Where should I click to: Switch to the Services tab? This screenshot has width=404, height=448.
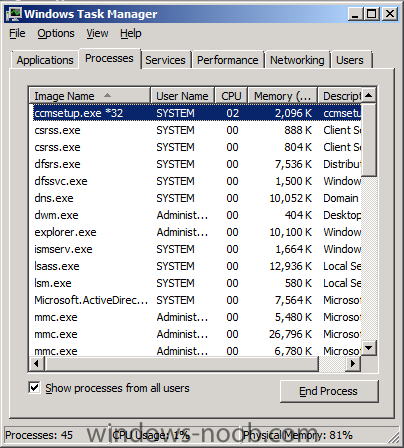165,60
